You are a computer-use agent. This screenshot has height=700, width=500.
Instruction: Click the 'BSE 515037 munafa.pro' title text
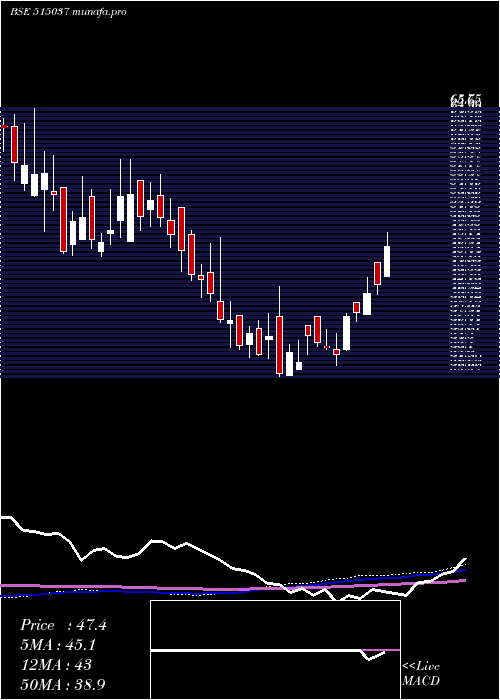click(x=68, y=12)
